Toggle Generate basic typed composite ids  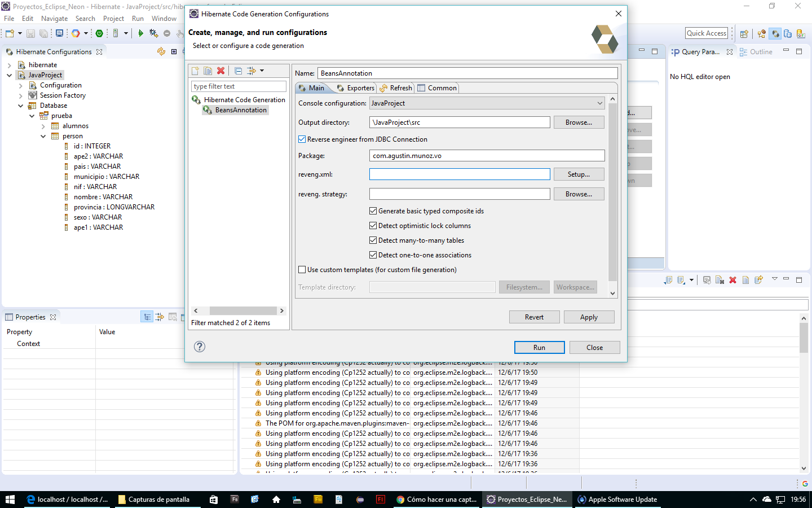(373, 211)
